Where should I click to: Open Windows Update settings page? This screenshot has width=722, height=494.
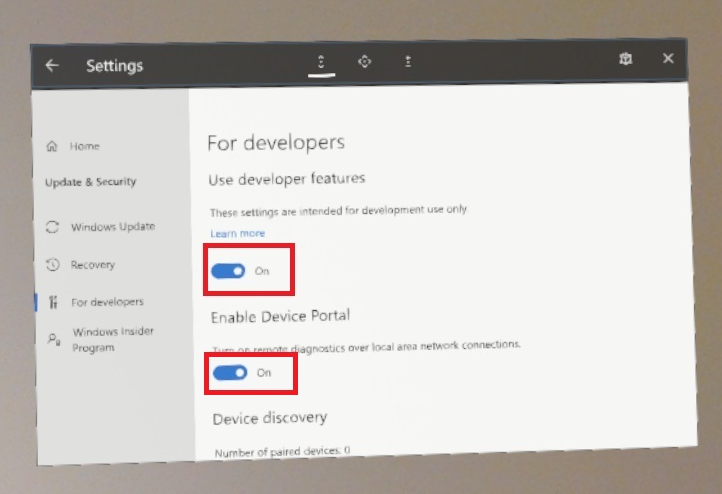point(113,227)
